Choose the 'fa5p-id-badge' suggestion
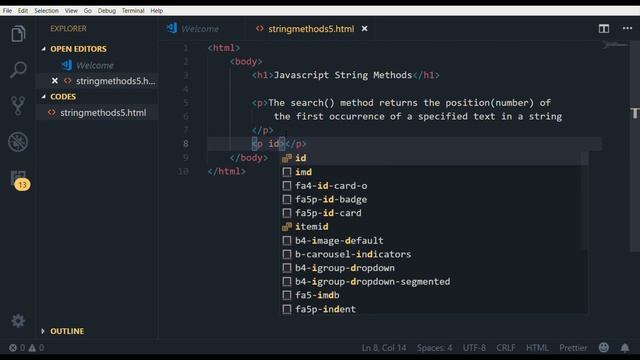The width and height of the screenshot is (640, 360). click(434, 199)
